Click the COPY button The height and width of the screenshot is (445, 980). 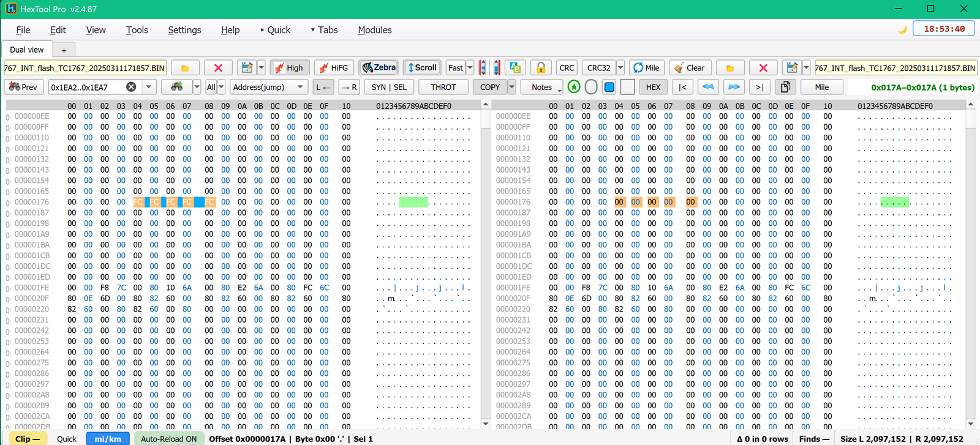(x=490, y=87)
